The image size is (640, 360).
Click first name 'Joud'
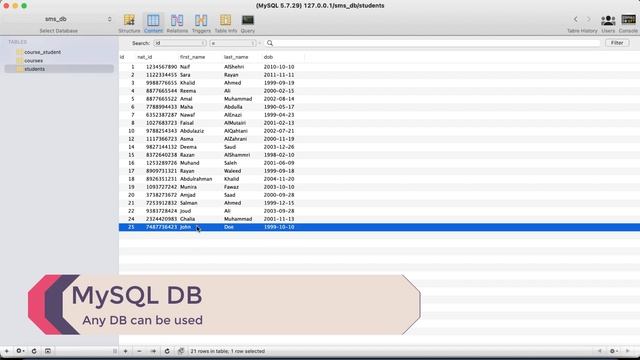pyautogui.click(x=185, y=211)
